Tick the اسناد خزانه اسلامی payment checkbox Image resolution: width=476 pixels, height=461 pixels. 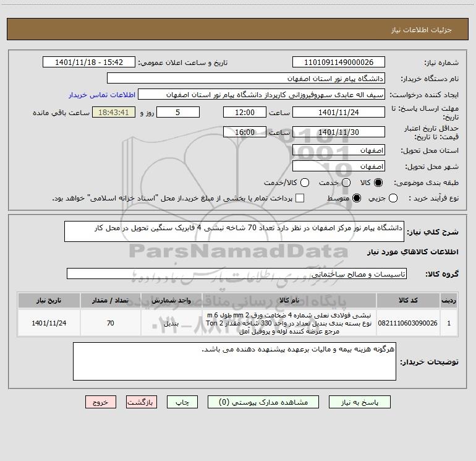point(300,198)
